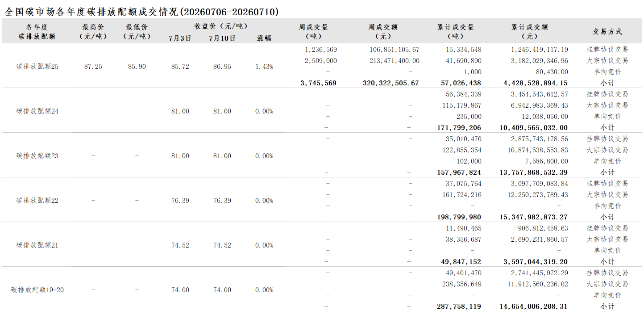Click the 累计成交额 column header
Screen dimensions: 644x315
pyautogui.click(x=529, y=31)
